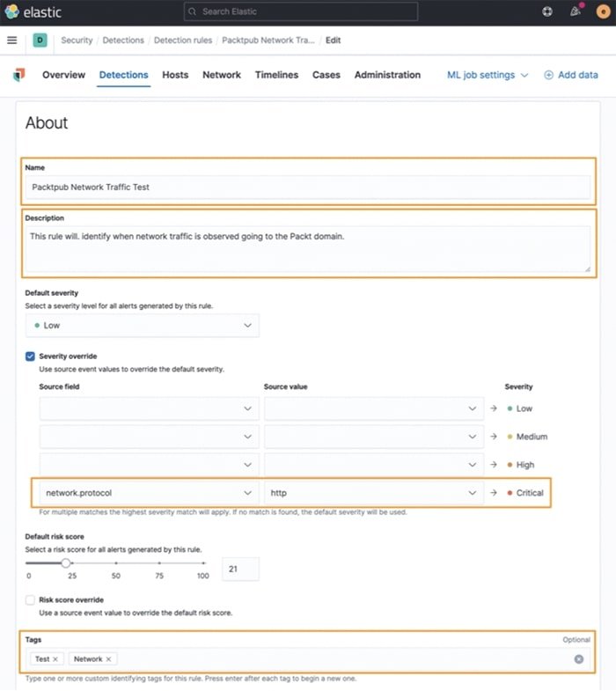Open the ML job settings dropdown
The height and width of the screenshot is (691, 616).
point(488,76)
